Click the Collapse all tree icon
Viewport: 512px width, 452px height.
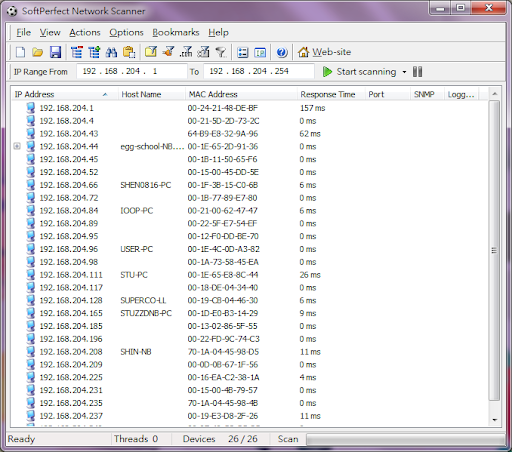click(x=77, y=52)
